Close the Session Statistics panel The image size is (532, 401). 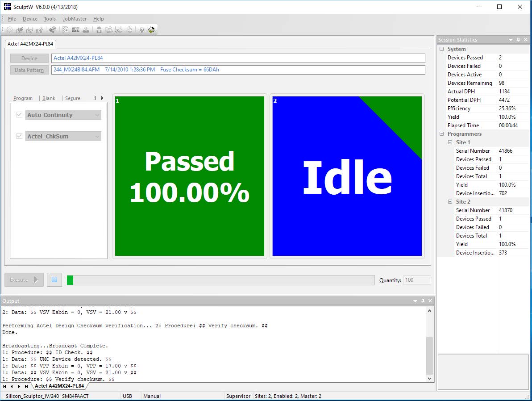point(526,40)
